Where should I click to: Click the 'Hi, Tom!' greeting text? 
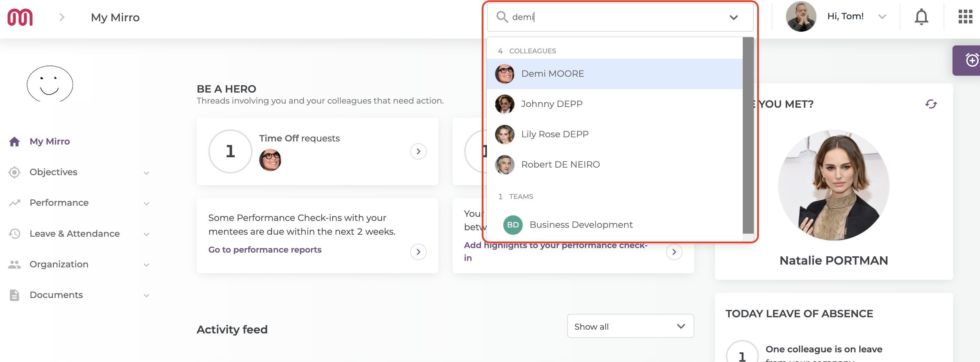pyautogui.click(x=845, y=17)
